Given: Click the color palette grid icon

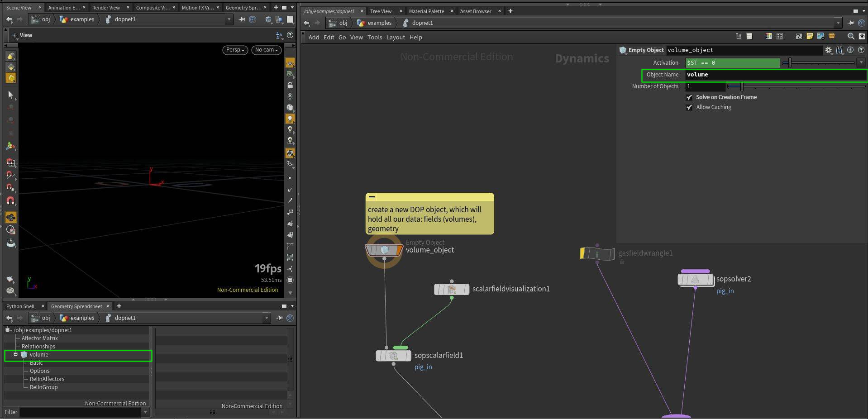Looking at the screenshot, I should pyautogui.click(x=768, y=36).
